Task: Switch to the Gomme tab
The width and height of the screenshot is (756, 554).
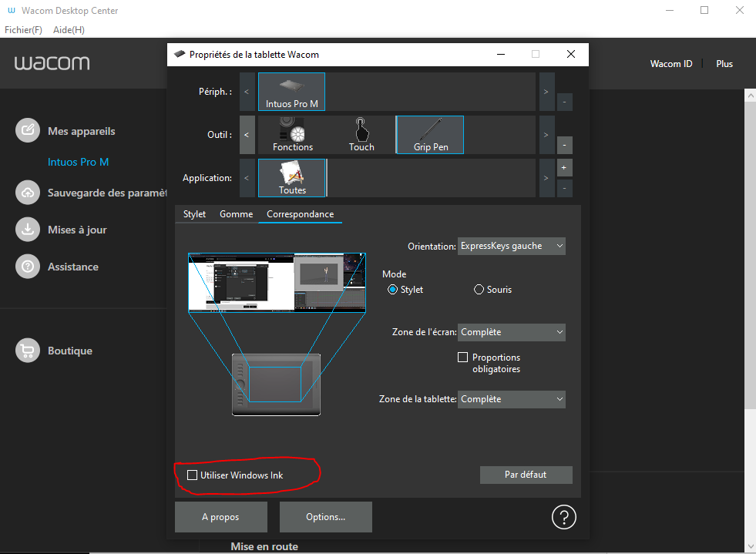Action: tap(236, 213)
